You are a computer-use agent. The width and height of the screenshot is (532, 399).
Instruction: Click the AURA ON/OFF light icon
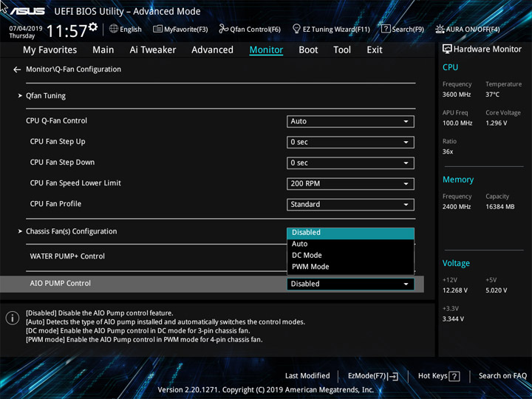point(440,29)
